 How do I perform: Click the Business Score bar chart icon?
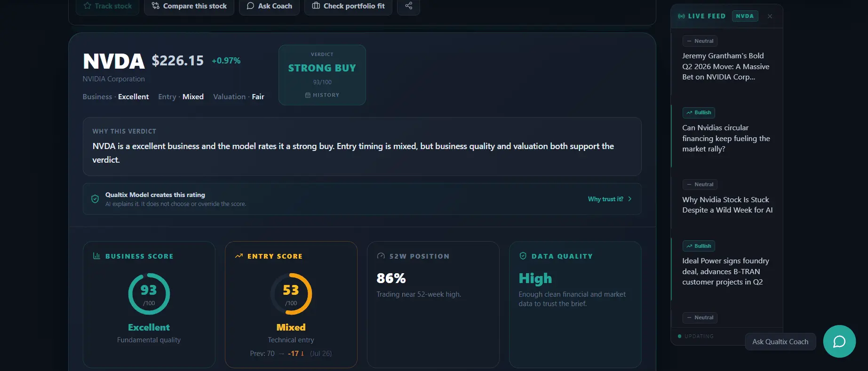[96, 256]
